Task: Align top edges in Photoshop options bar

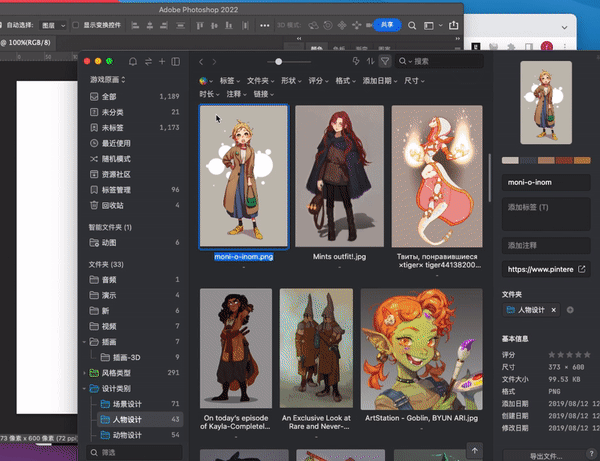Action: [x=199, y=26]
